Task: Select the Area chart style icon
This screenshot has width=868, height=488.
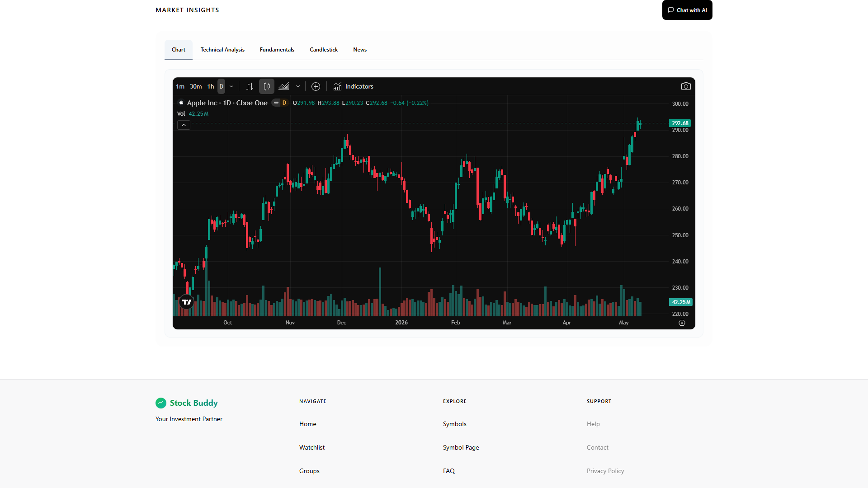Action: [x=284, y=86]
